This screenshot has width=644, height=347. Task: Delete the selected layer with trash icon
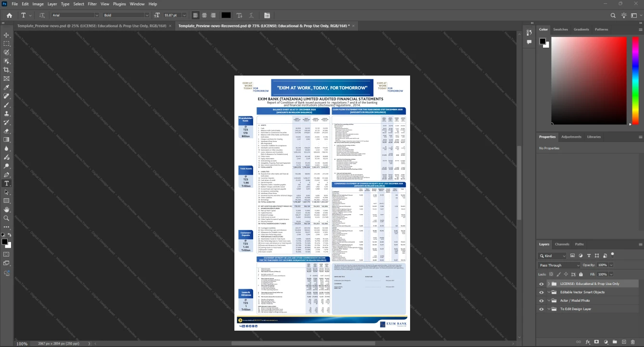click(633, 342)
